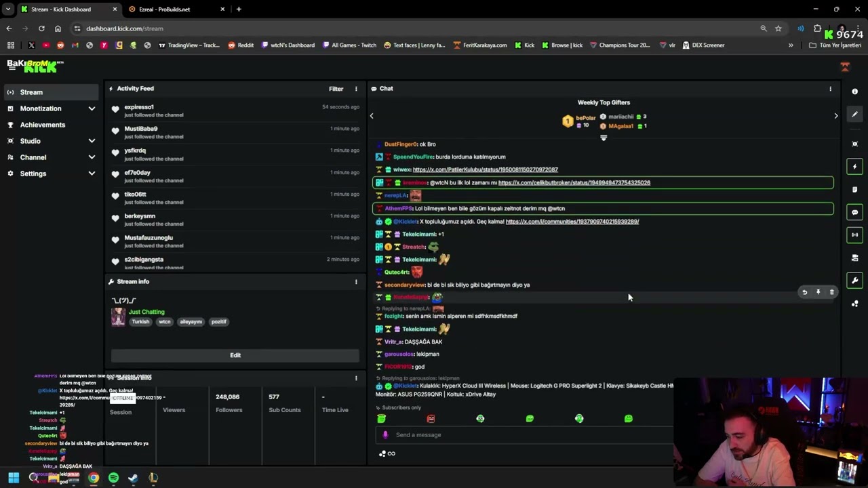
Task: Click the pencil edit icon in right sidebar
Action: coord(854,115)
